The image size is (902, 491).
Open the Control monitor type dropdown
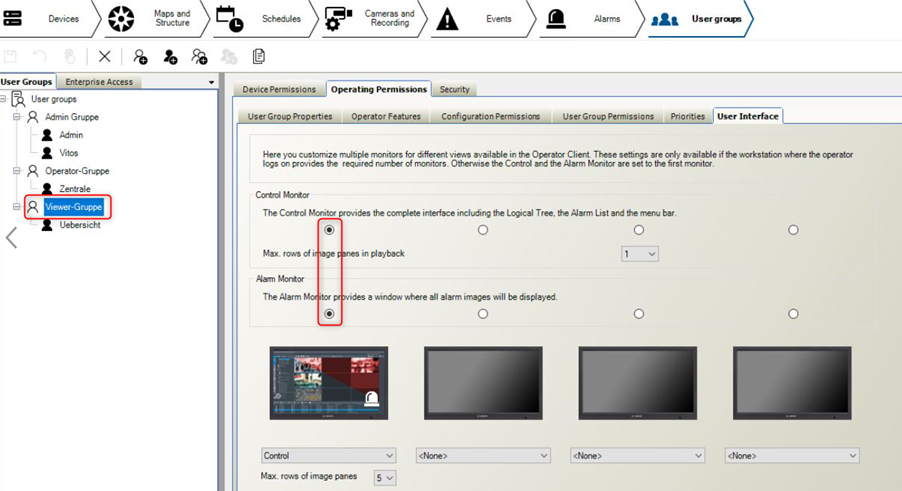[328, 455]
